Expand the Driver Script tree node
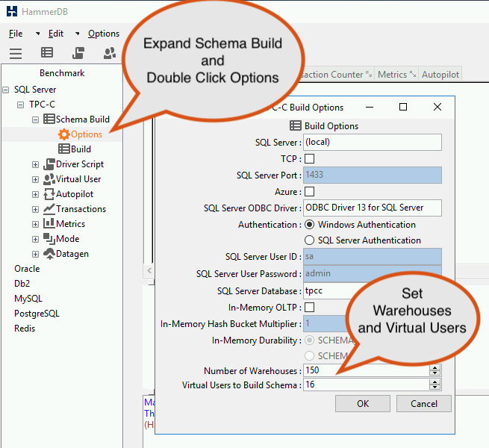Screen dimensions: 489x448 (36, 164)
